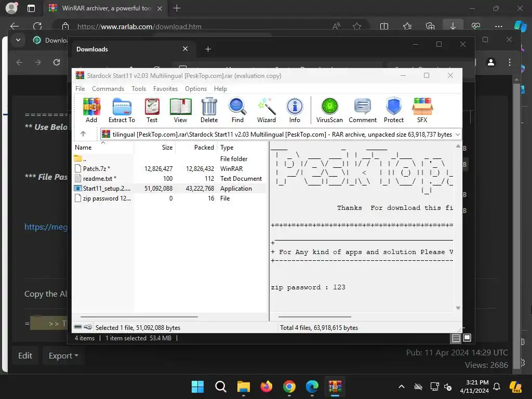This screenshot has width=532, height=399.
Task: Open taskbar Search
Action: coord(220,387)
